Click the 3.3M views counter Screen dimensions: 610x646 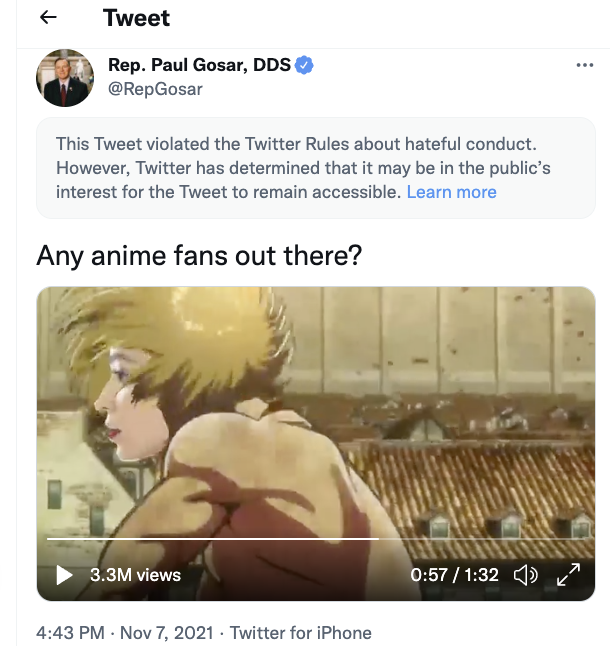click(x=135, y=575)
